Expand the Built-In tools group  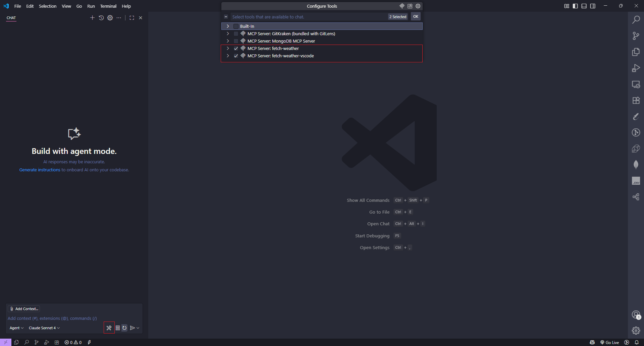[x=228, y=26]
